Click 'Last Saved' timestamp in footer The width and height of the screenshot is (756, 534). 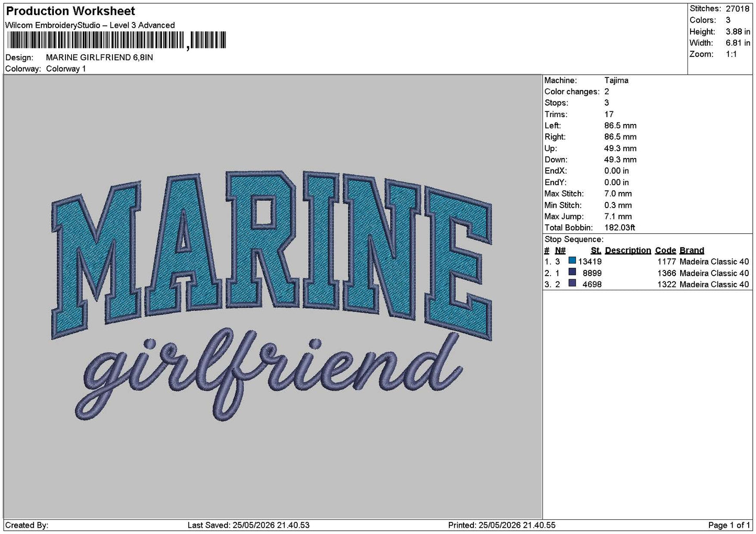[249, 526]
